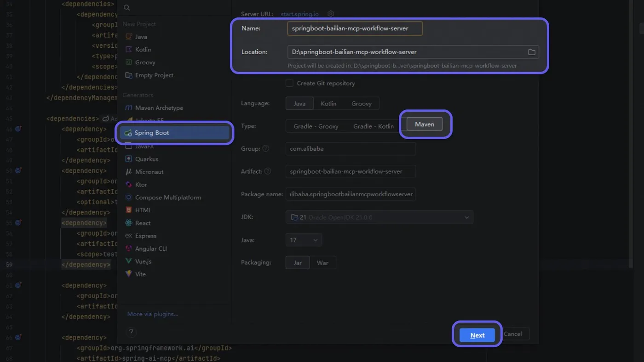Pick the Vue.js generator icon
The height and width of the screenshot is (362, 644).
tap(129, 261)
